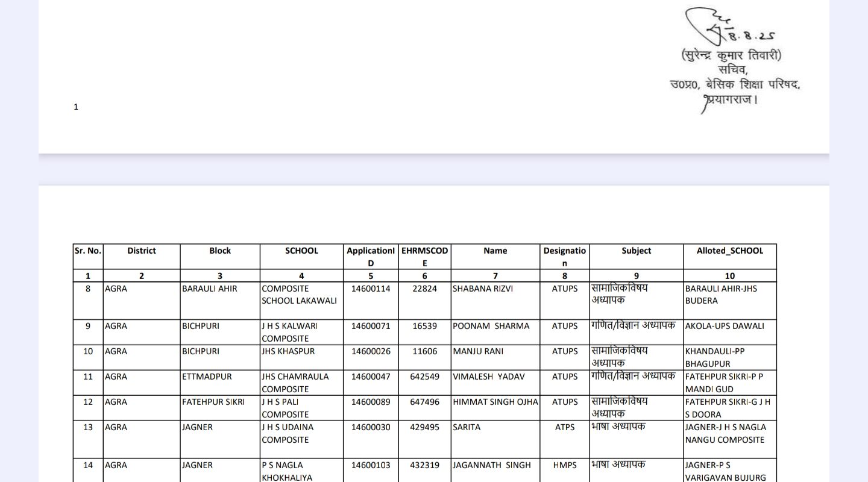The image size is (868, 482).
Task: Click the "Sr. No." column header
Action: click(x=88, y=251)
